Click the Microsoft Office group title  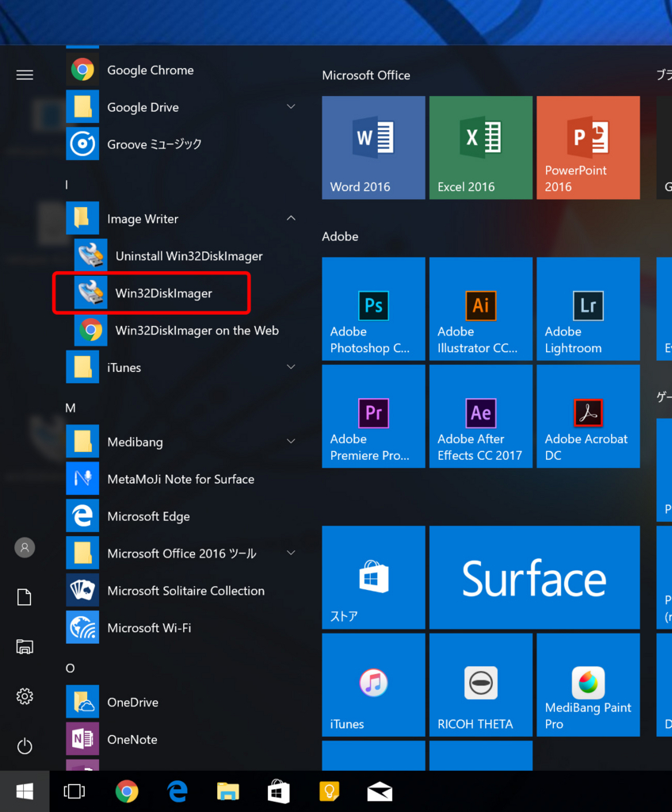[366, 75]
